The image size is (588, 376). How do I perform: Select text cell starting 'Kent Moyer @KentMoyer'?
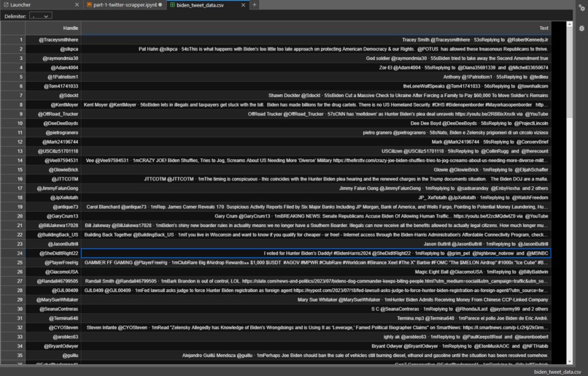[316, 104]
